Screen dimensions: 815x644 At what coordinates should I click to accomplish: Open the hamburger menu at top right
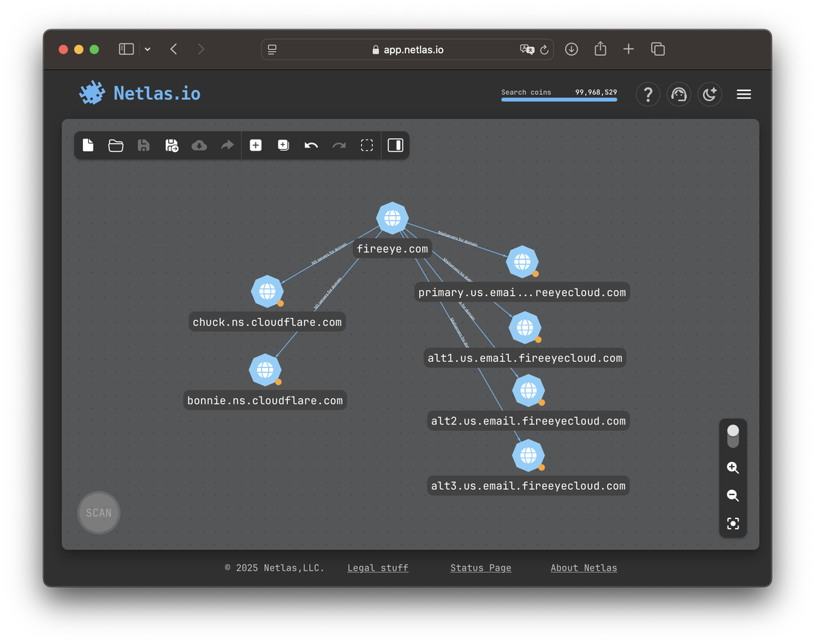[x=744, y=94]
